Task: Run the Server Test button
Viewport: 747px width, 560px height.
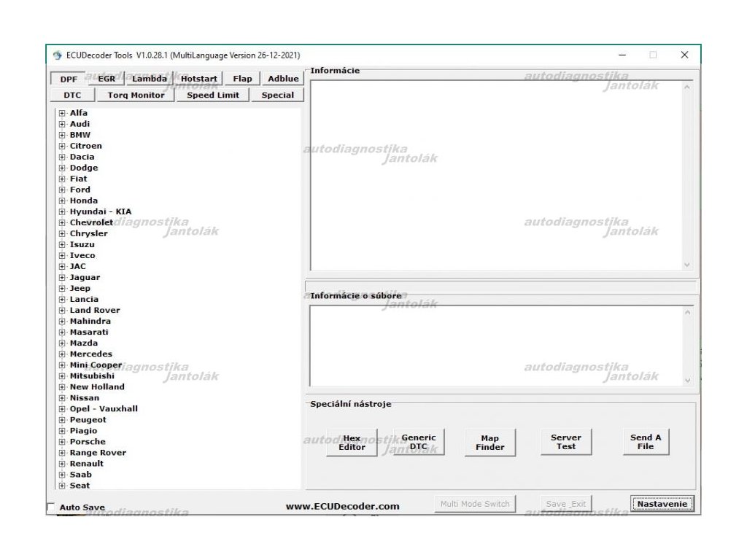Action: pyautogui.click(x=565, y=442)
